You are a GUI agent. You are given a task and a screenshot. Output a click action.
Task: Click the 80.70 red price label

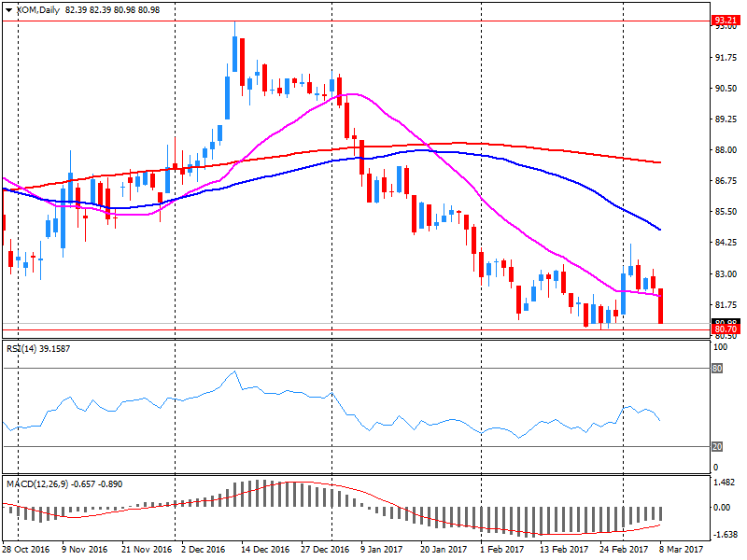tap(726, 329)
